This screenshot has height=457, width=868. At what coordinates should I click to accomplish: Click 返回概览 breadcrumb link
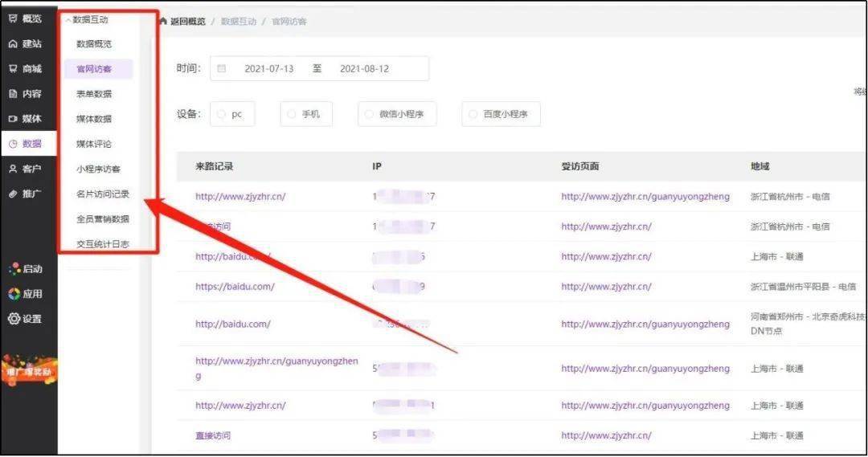pos(187,22)
